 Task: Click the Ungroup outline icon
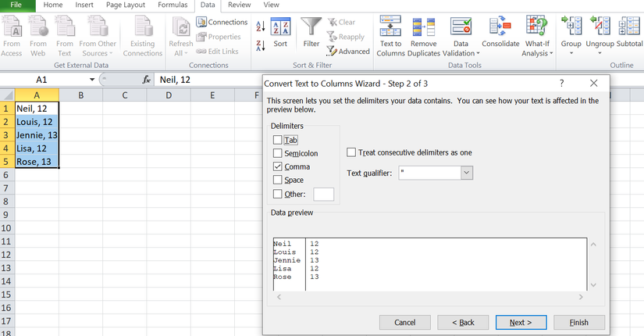coord(600,26)
